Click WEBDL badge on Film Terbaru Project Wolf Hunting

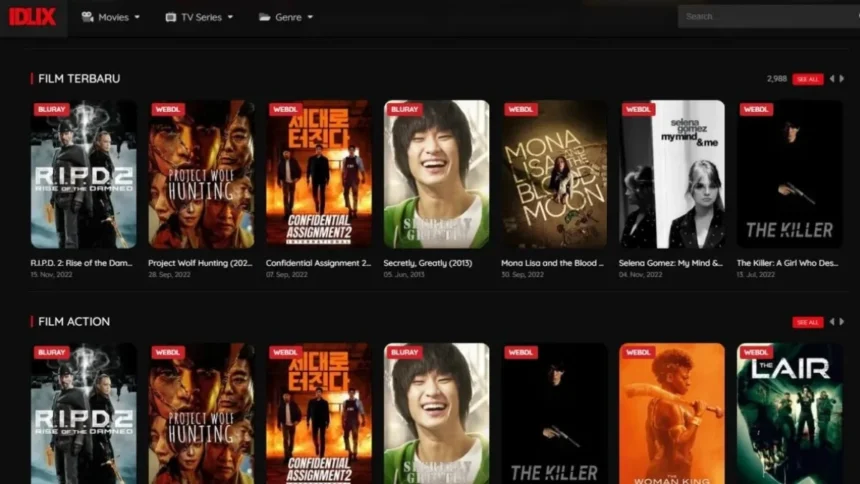(x=168, y=109)
